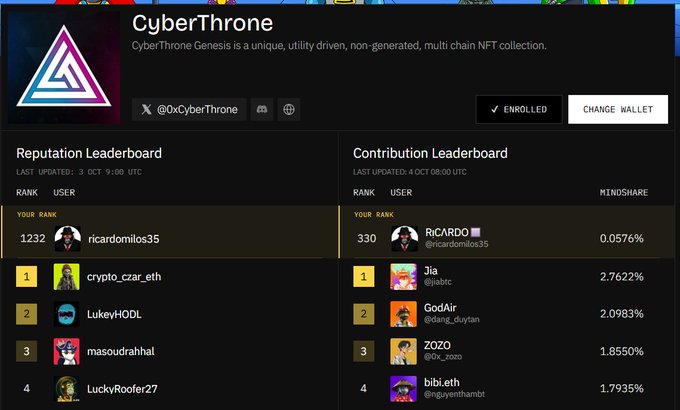
Task: Click ricardomilos35 avatar in Reputation Leaderboard
Action: 68,239
